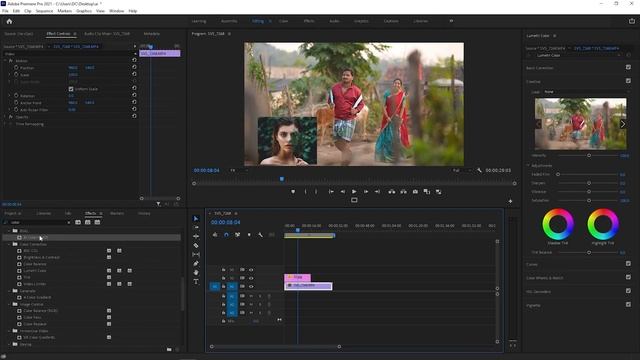This screenshot has height=360, width=640.
Task: Expand the Opacity effect properties
Action: click(x=5, y=117)
